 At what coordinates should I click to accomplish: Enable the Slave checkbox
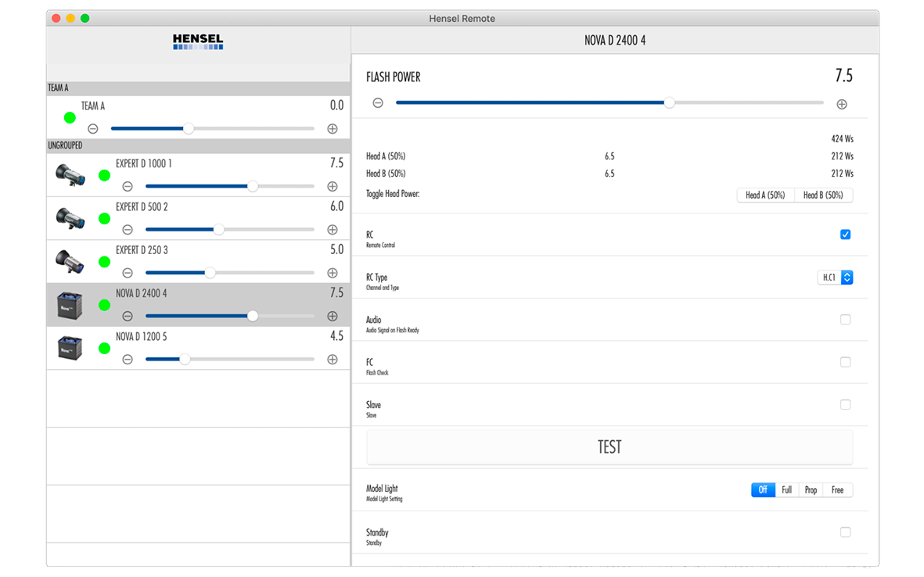coord(845,405)
